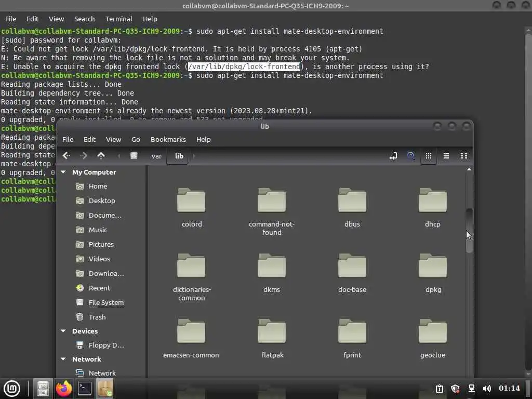Select the 'var' path segment
Screen dimensions: 532x399
coord(156,156)
